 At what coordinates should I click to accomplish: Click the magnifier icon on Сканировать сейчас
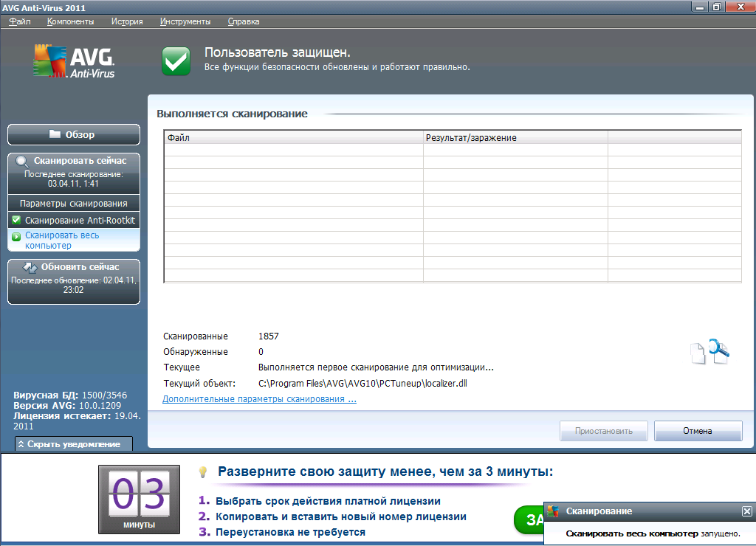[21, 162]
